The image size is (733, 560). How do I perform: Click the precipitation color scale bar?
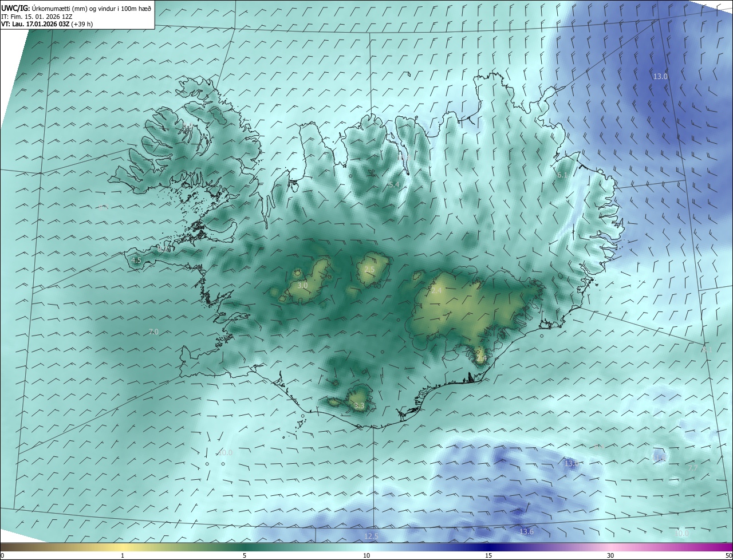[x=366, y=547]
